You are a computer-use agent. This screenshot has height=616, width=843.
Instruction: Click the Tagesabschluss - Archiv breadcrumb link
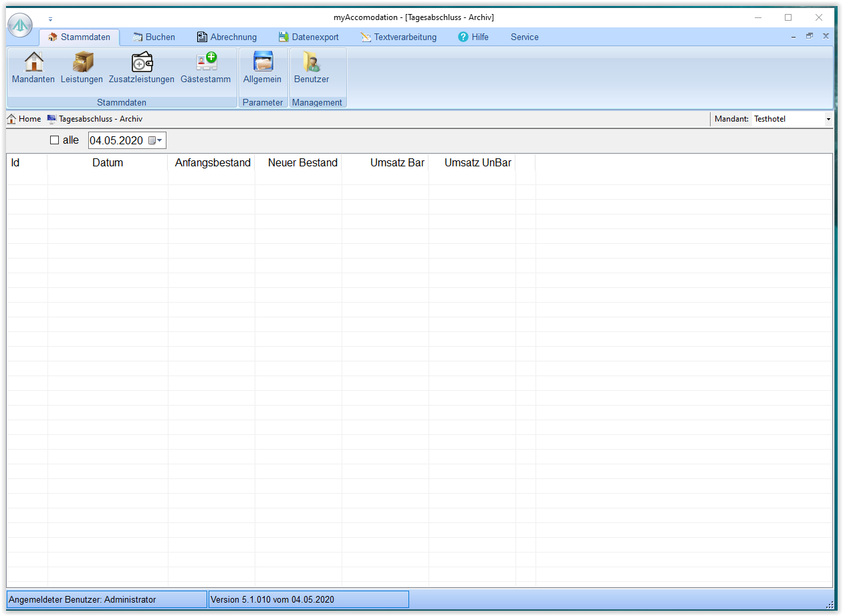pyautogui.click(x=100, y=119)
